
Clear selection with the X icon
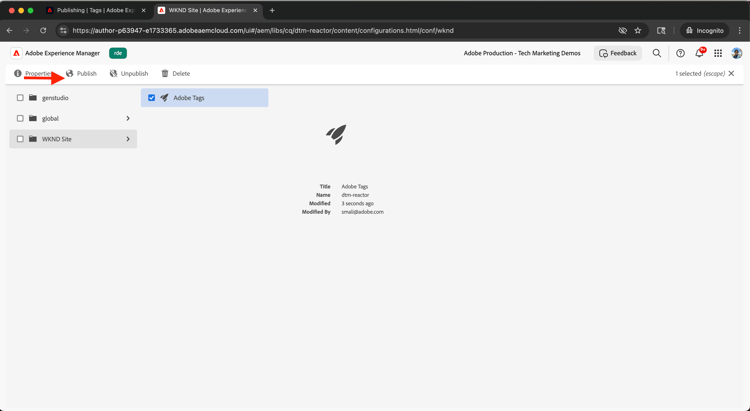[x=731, y=73]
